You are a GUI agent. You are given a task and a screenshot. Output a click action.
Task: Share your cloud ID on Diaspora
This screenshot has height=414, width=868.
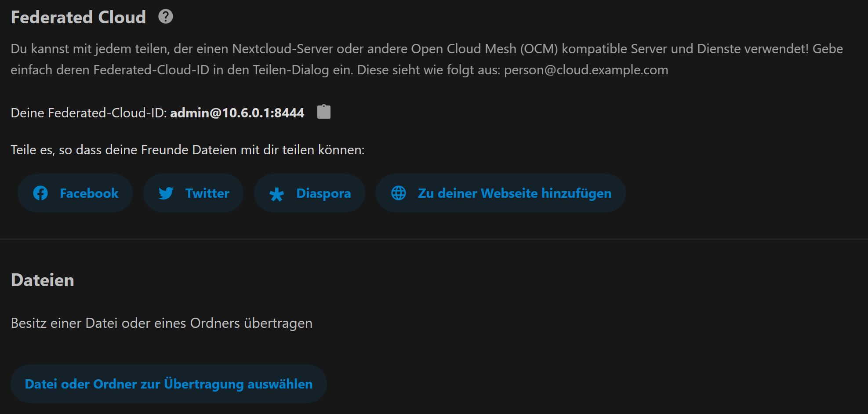pos(309,193)
